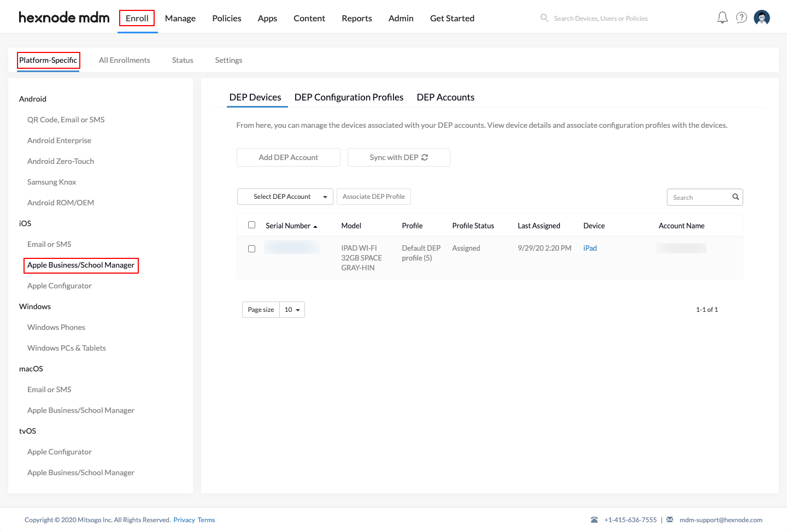Switch to the Status tab
The image size is (787, 532).
pyautogui.click(x=183, y=60)
